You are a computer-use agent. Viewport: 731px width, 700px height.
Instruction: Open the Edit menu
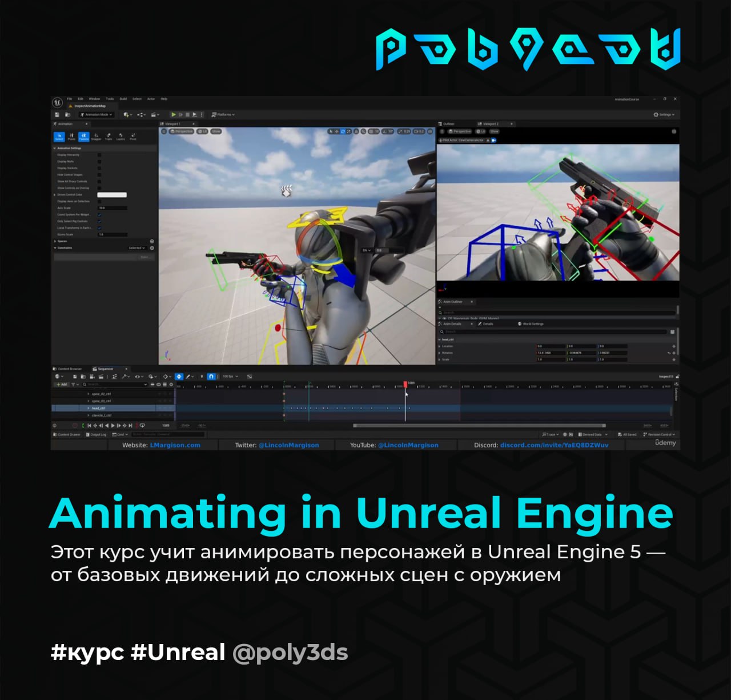coord(81,99)
